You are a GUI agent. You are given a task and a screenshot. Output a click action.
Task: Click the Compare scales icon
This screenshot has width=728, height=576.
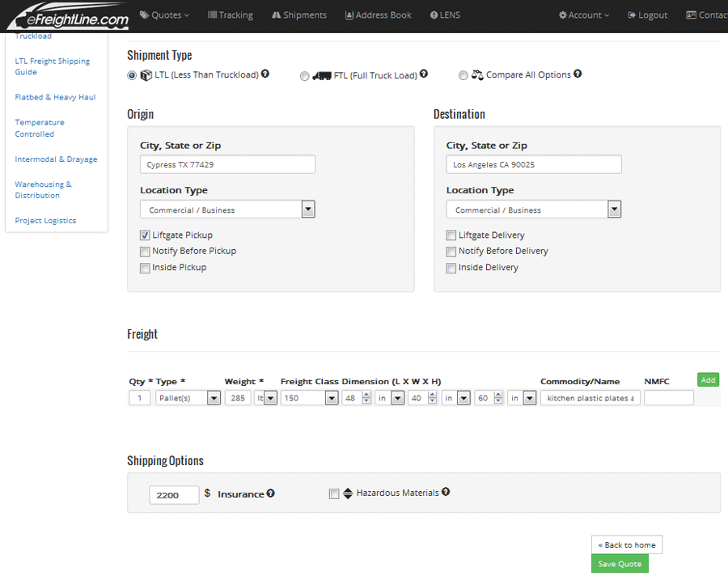pyautogui.click(x=477, y=74)
